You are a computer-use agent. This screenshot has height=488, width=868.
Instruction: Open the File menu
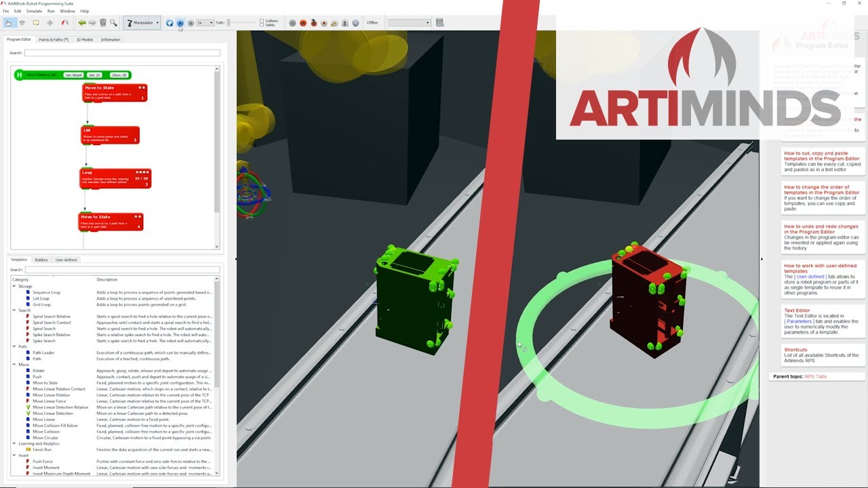click(5, 11)
